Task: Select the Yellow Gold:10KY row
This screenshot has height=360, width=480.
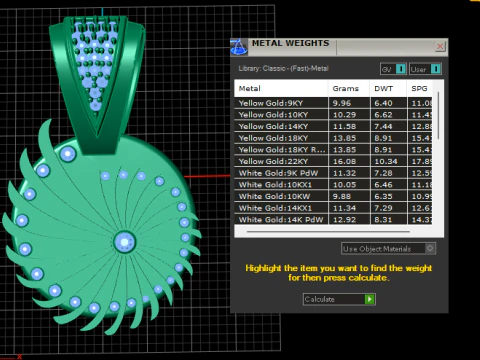Action: [x=333, y=115]
